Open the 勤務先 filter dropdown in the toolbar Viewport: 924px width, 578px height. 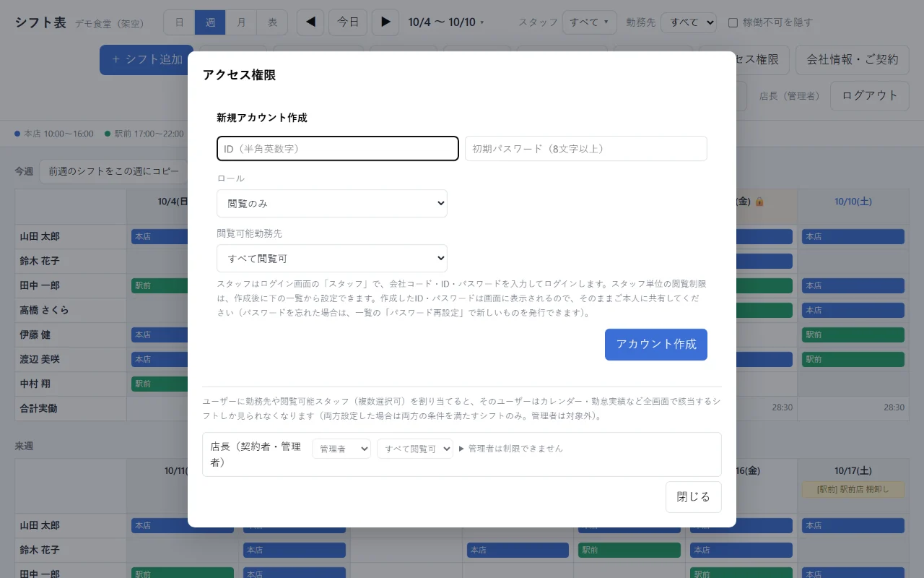click(x=689, y=22)
